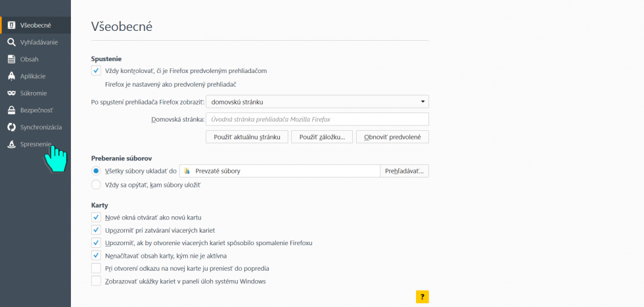Viewport: 644px width, 307px height.
Task: Click Obnoviť predvolené button
Action: pyautogui.click(x=392, y=137)
